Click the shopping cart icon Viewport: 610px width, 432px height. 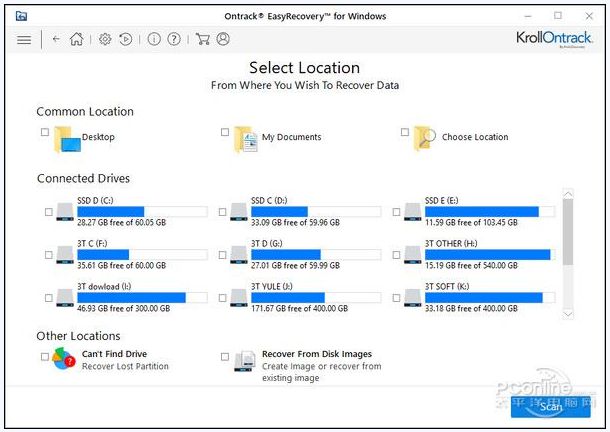[203, 39]
